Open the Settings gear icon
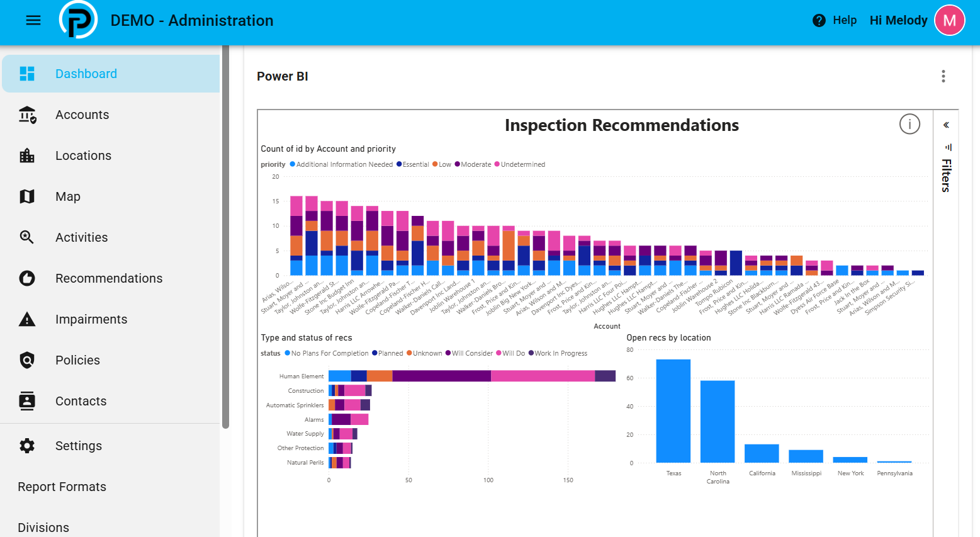Viewport: 980px width, 537px height. click(27, 446)
